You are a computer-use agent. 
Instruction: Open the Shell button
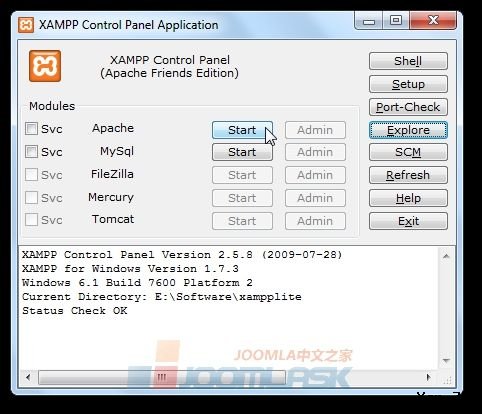408,61
